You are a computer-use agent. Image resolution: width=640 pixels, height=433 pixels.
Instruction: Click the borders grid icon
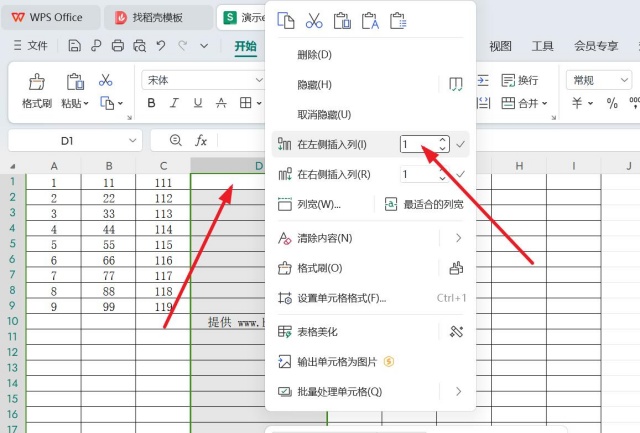point(246,103)
